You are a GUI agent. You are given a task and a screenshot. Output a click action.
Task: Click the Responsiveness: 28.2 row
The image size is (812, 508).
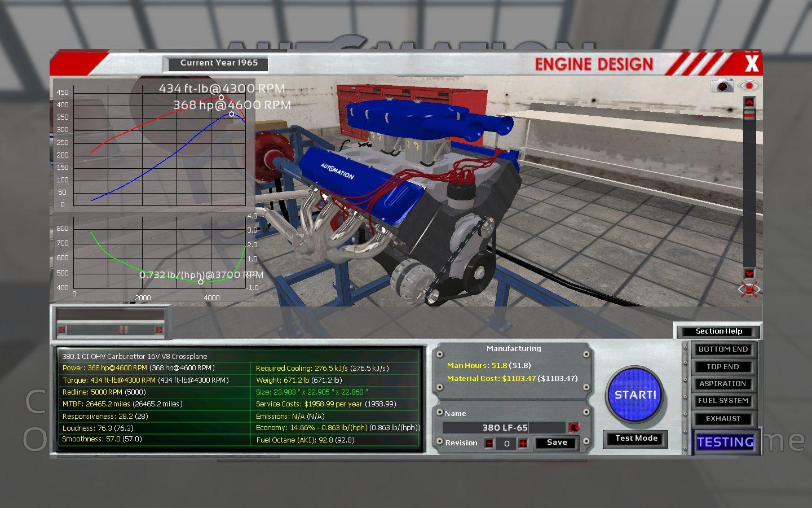pos(154,417)
